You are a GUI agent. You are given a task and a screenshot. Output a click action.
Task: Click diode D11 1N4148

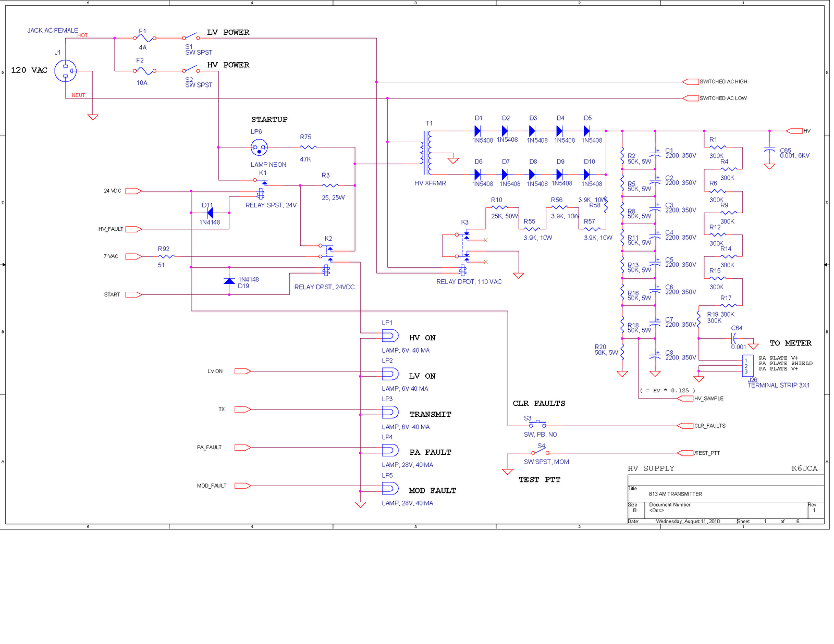[210, 213]
